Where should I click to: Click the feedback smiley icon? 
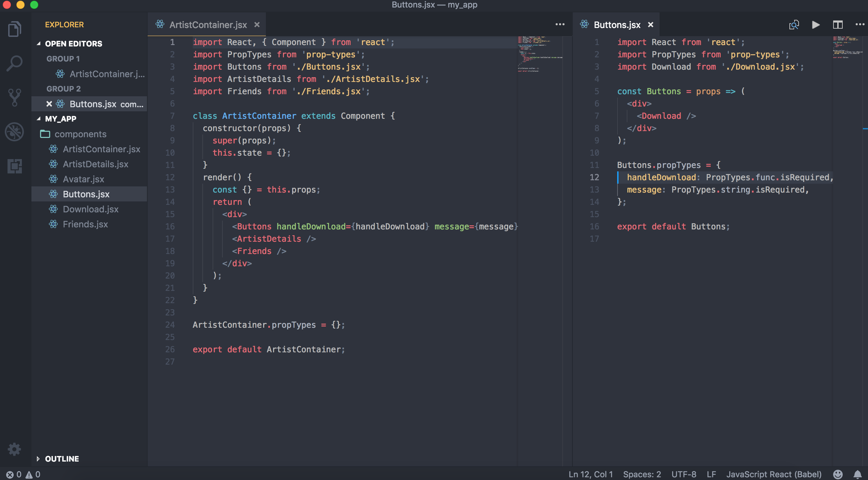(838, 474)
